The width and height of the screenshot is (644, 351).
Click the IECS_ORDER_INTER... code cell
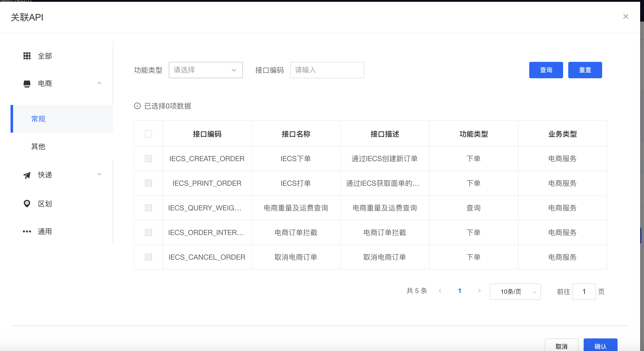tap(207, 232)
